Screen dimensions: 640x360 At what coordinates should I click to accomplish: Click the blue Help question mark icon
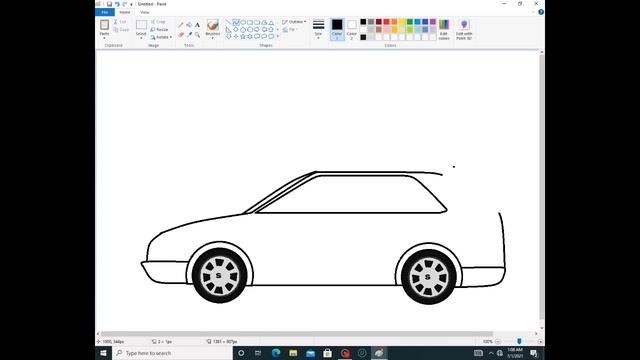coord(541,12)
